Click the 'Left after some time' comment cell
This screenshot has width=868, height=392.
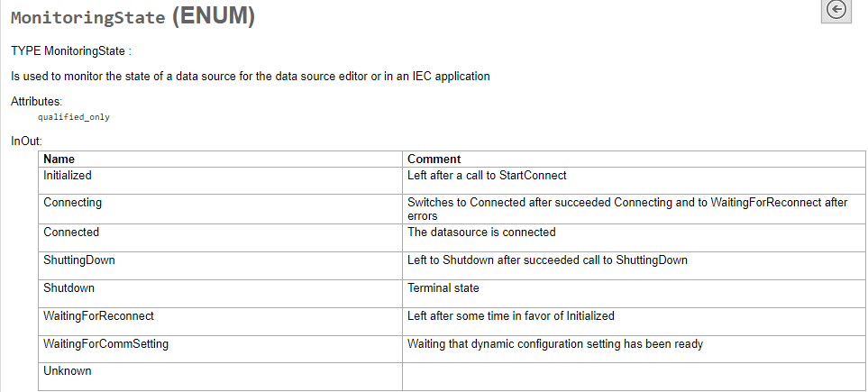click(x=511, y=316)
